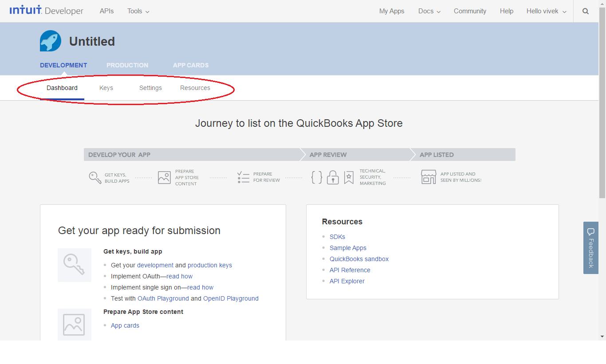
Task: Click read how link for single sign on
Action: [201, 287]
